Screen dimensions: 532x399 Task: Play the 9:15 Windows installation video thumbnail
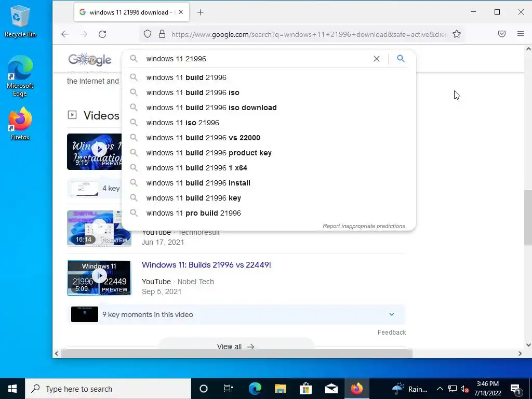(x=95, y=152)
